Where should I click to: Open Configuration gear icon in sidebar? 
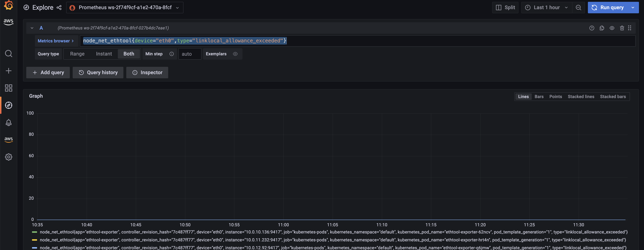8,157
